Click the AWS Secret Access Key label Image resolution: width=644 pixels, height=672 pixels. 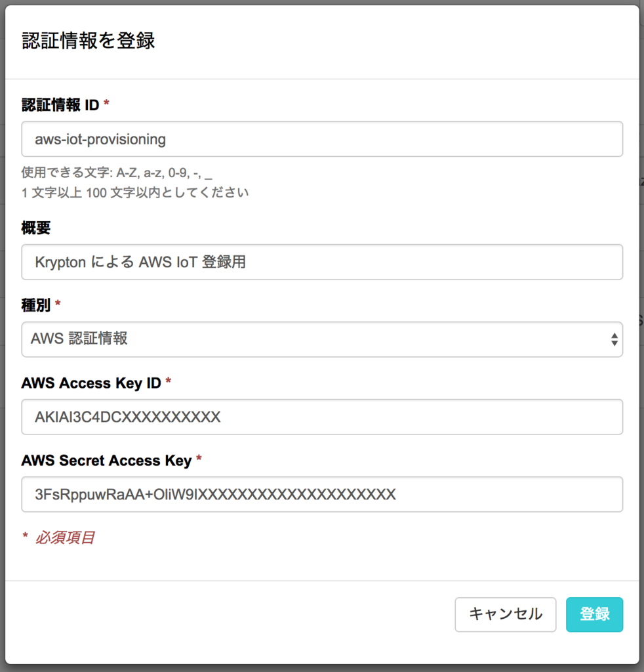click(106, 460)
